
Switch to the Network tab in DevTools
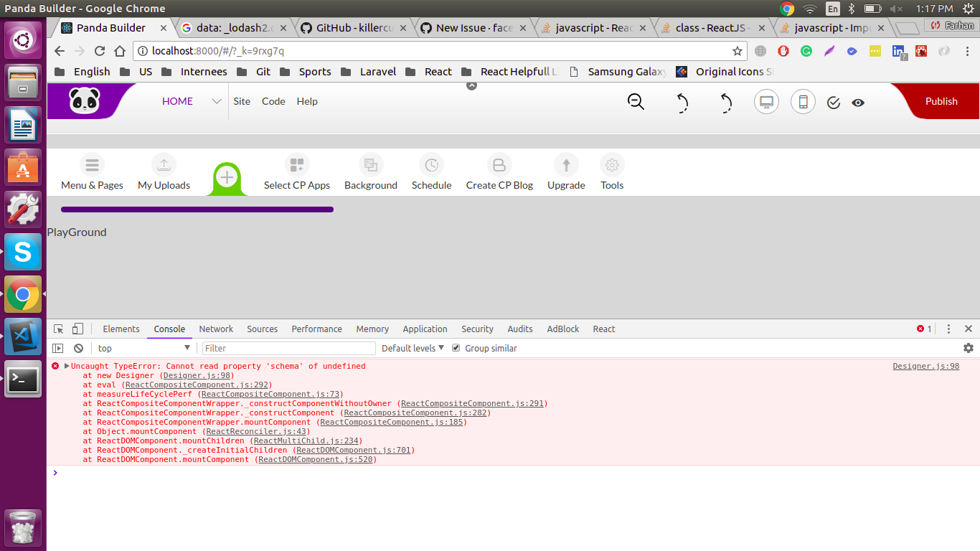(216, 329)
